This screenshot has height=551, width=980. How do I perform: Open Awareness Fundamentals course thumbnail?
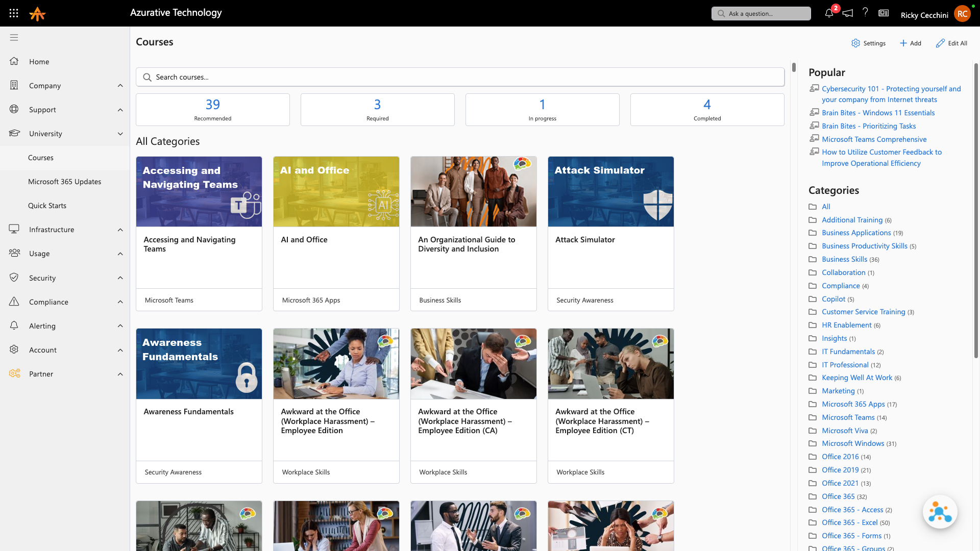pos(199,364)
